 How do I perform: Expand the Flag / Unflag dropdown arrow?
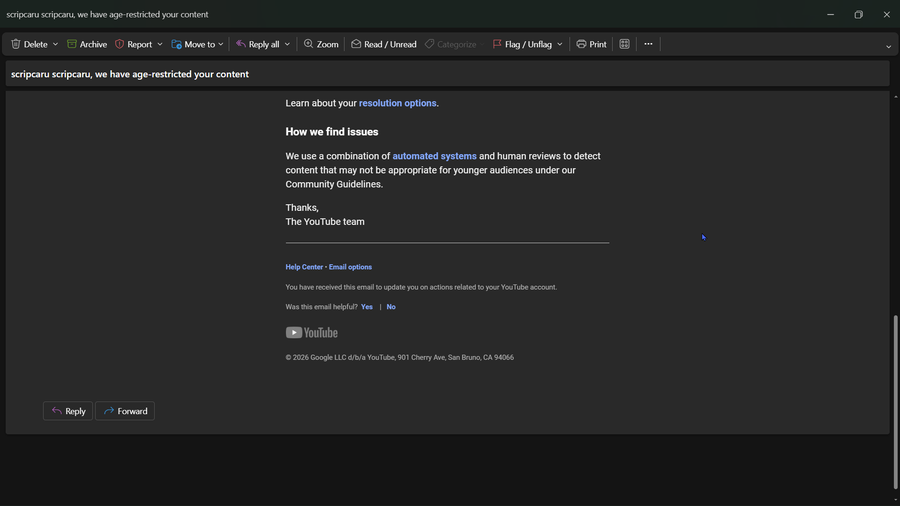[x=560, y=44]
